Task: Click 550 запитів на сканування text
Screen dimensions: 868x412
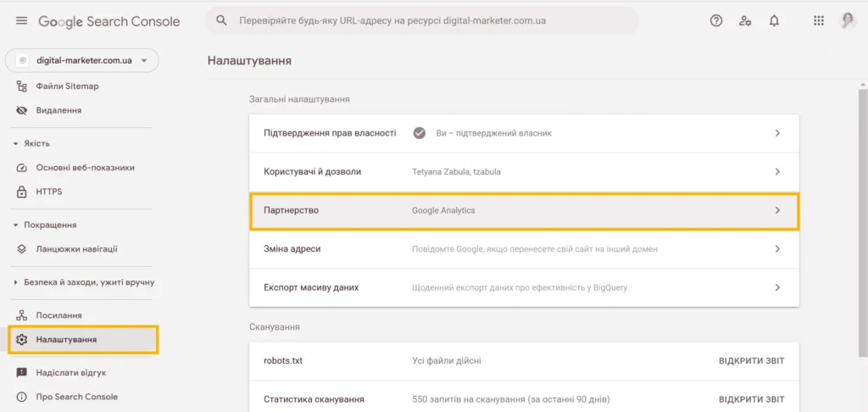Action: (x=511, y=399)
